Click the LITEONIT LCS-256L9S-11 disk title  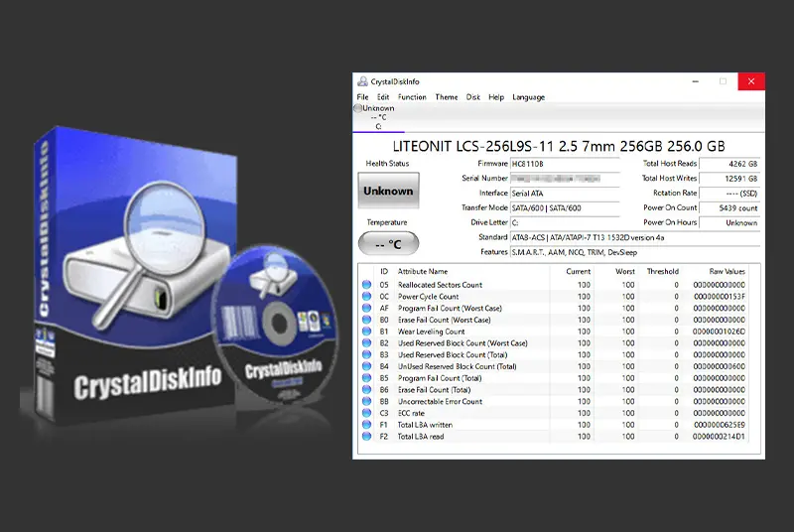coord(559,146)
